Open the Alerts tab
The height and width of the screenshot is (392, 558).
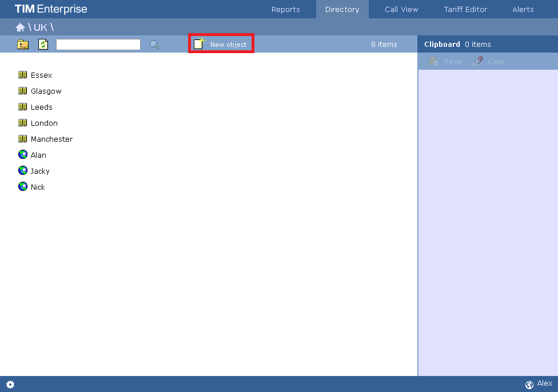tap(523, 9)
